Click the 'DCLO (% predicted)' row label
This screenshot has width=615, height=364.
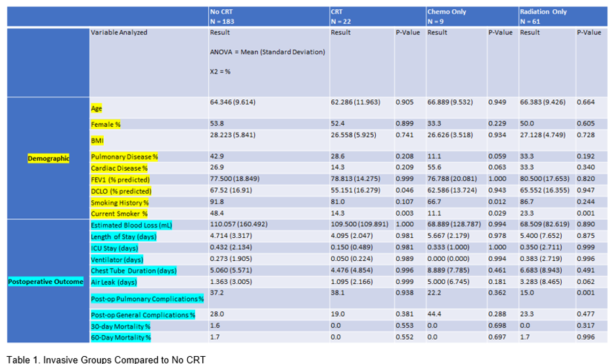122,191
